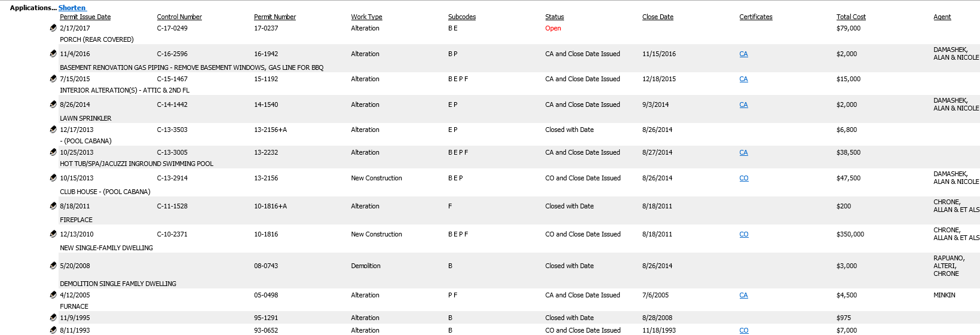Sort by Total Cost column header
This screenshot has height=335, width=980.
(x=851, y=17)
